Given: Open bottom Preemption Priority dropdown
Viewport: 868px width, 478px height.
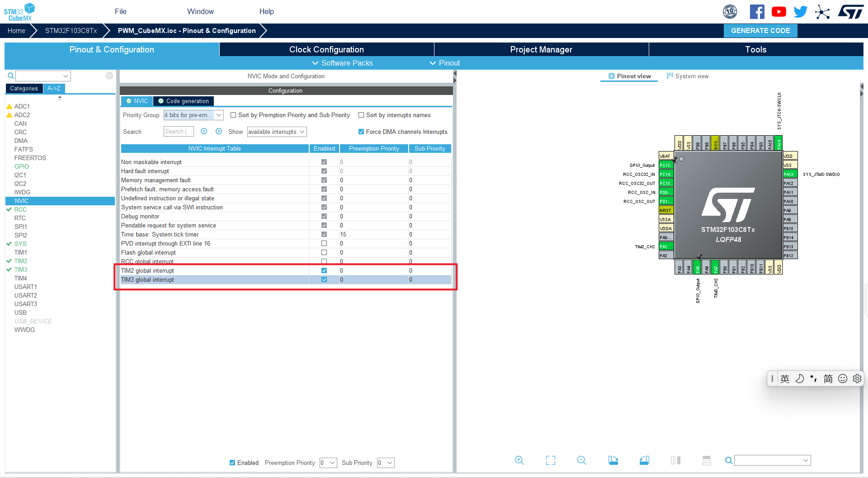Looking at the screenshot, I should [328, 463].
